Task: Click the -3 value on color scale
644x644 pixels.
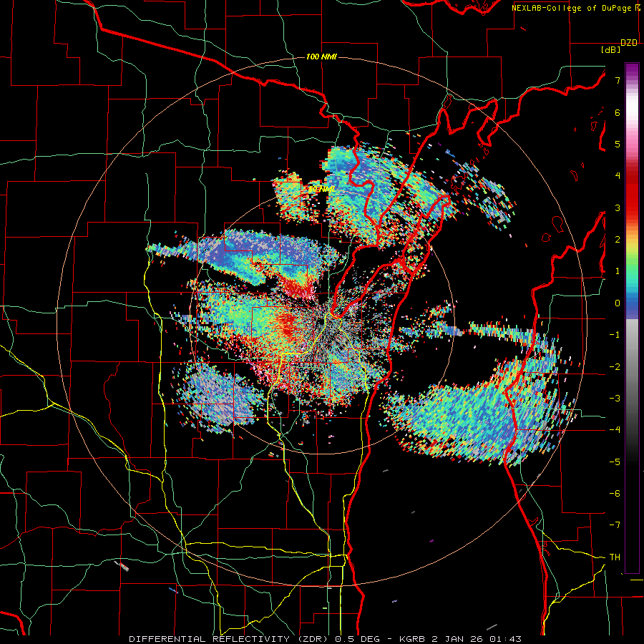Action: (x=615, y=399)
